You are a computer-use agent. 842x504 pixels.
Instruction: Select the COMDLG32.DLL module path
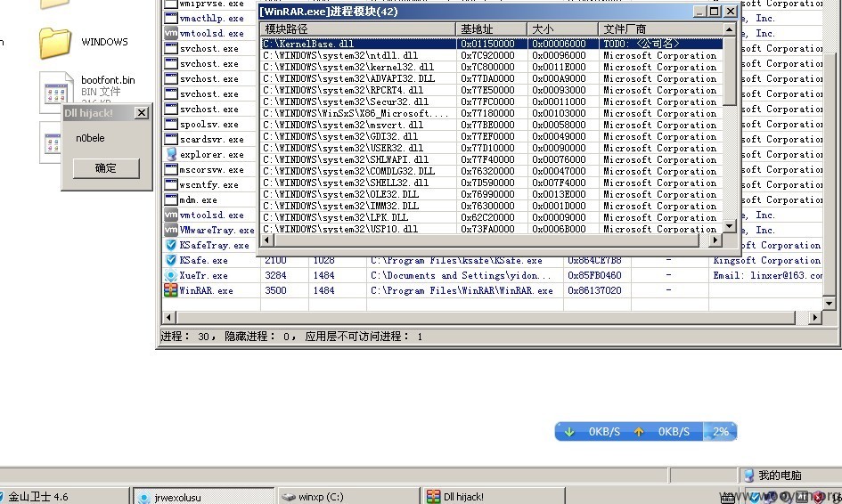tap(349, 171)
